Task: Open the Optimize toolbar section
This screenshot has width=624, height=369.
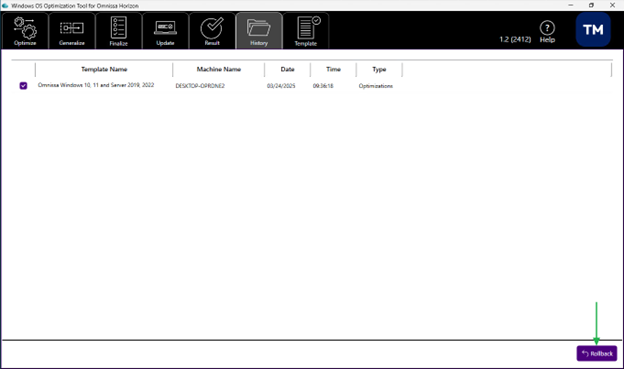Action: coord(25,31)
